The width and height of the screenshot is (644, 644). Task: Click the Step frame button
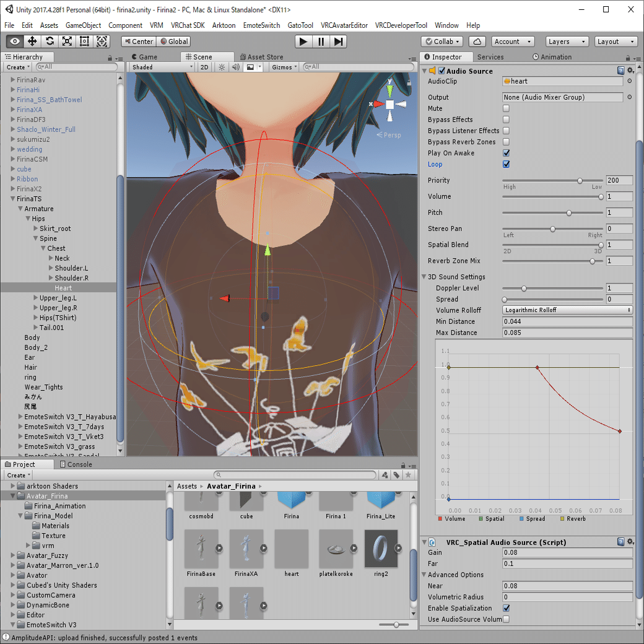pos(339,41)
